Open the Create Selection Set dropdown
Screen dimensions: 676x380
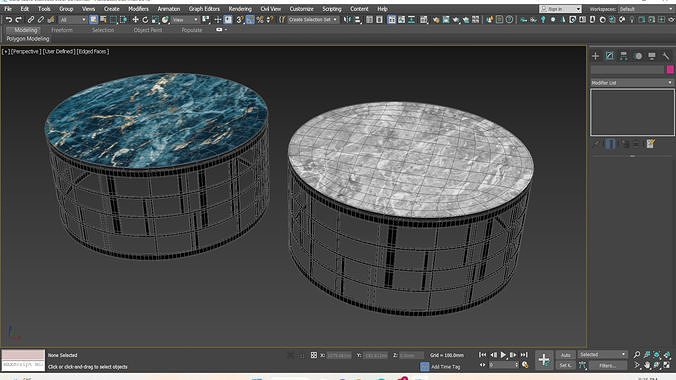(313, 20)
